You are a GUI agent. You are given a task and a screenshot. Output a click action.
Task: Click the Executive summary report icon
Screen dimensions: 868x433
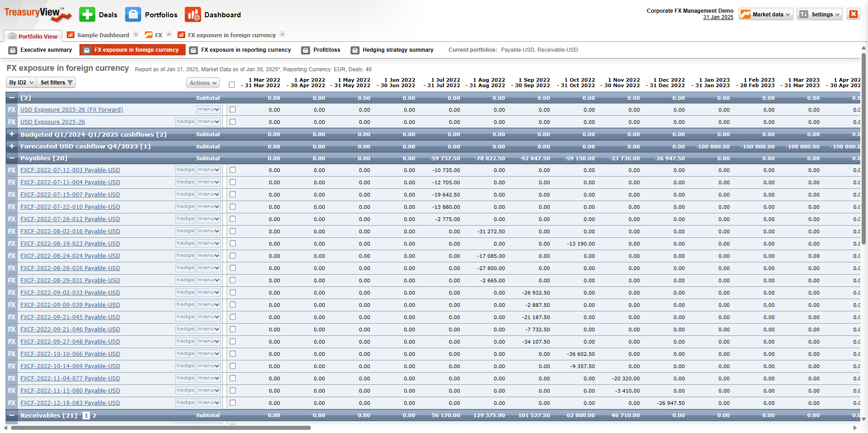point(13,50)
